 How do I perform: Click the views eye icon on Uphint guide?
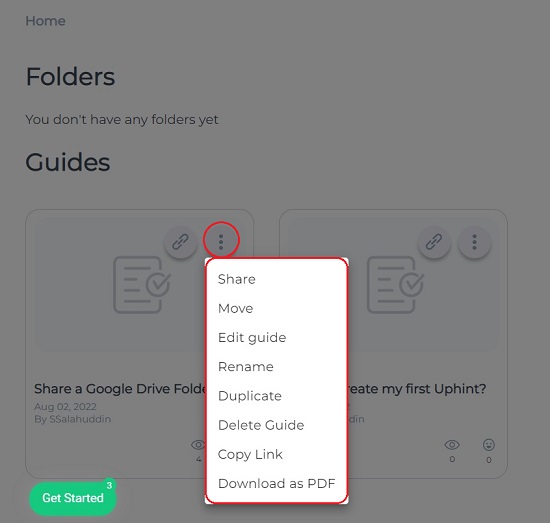[x=452, y=445]
